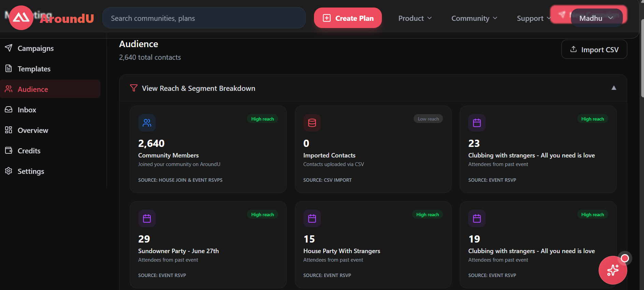Click calendar icon on Sundowner Party card
644x290 pixels.
[x=147, y=218]
